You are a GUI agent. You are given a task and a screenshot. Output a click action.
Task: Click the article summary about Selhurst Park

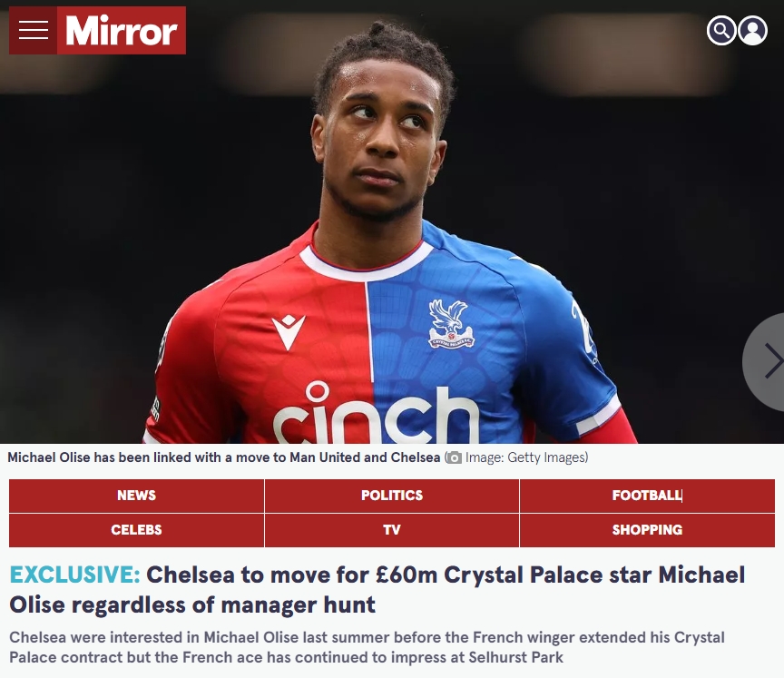367,647
